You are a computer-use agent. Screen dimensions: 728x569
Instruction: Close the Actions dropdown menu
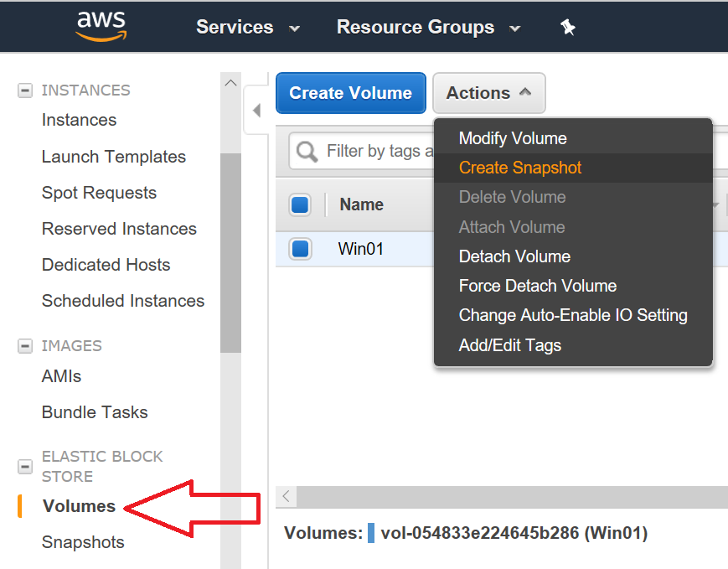click(x=489, y=93)
